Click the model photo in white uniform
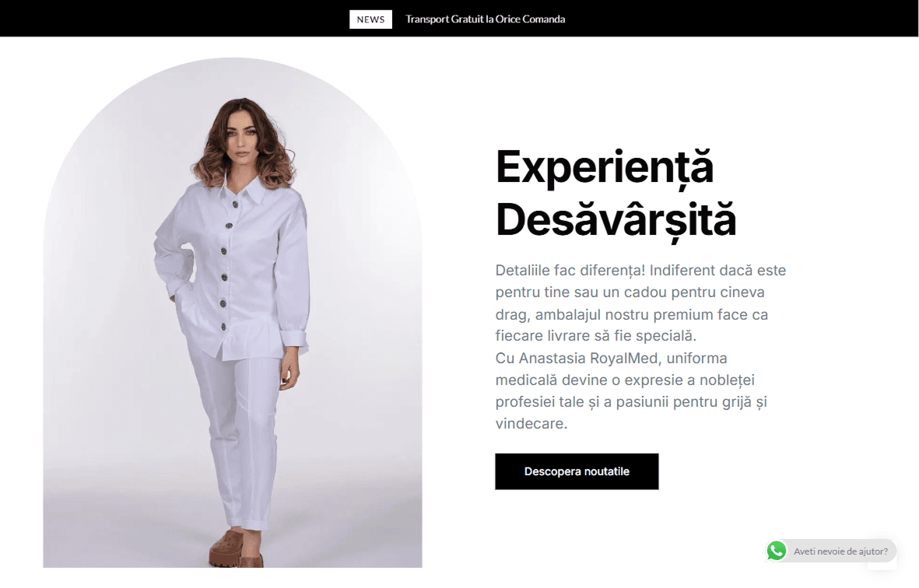The image size is (919, 588). coord(233,313)
